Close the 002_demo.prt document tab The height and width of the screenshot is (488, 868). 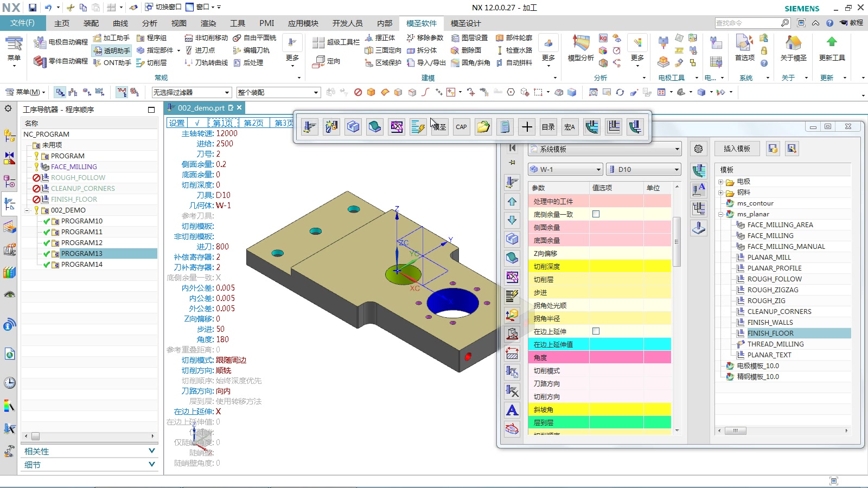point(239,108)
